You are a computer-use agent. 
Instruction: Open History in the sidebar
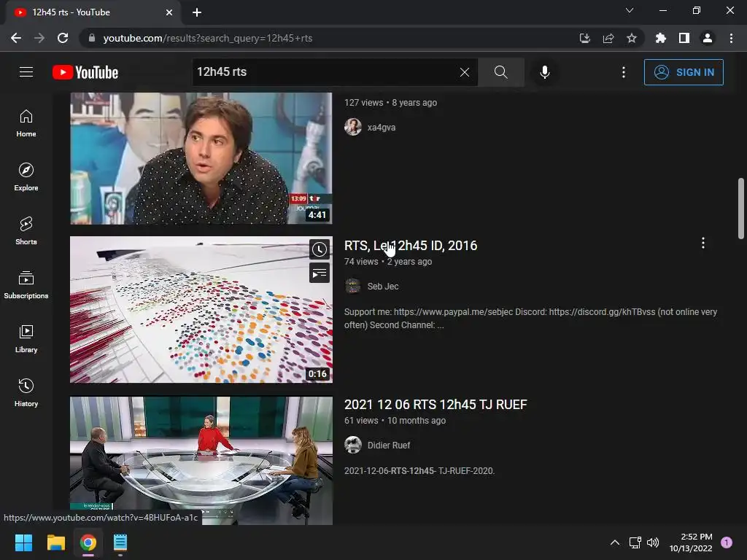click(x=26, y=393)
